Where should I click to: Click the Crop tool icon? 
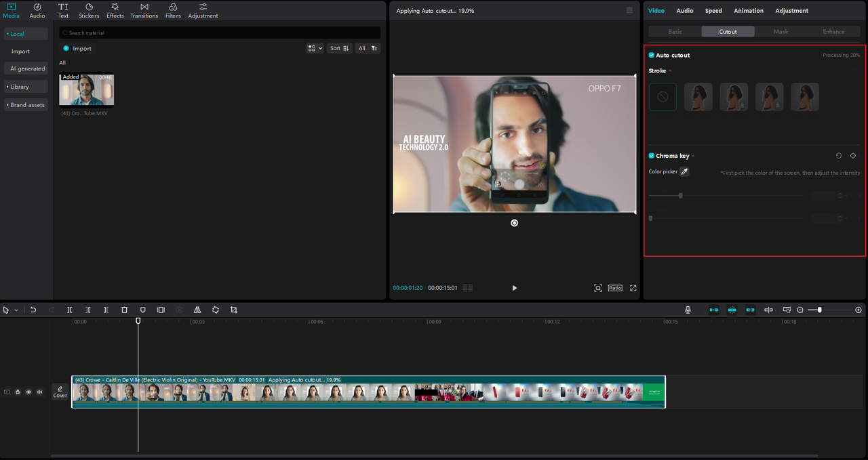(234, 310)
